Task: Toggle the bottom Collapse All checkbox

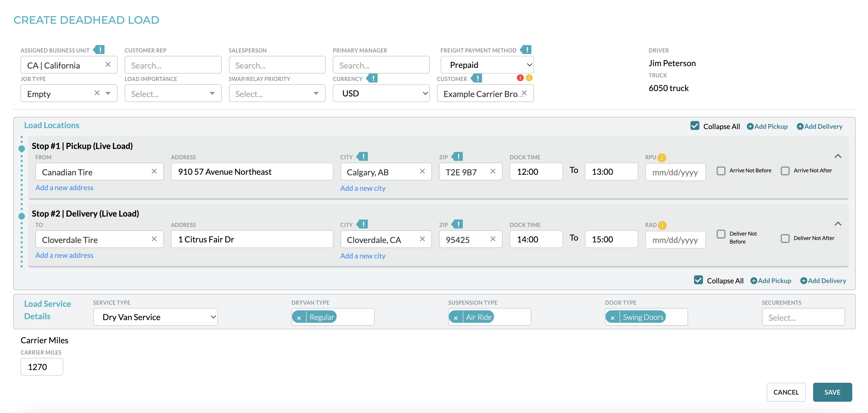Action: coord(698,280)
